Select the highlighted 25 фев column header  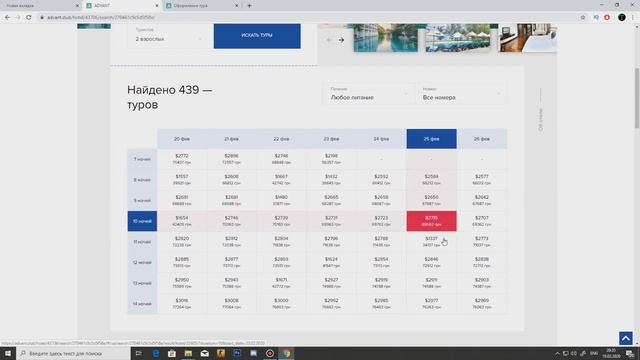(431, 139)
